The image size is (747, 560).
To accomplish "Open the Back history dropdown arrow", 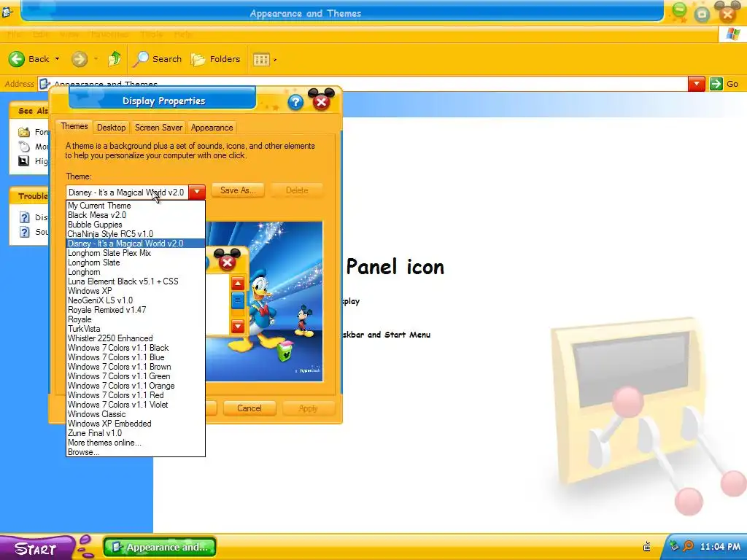I will [57, 59].
